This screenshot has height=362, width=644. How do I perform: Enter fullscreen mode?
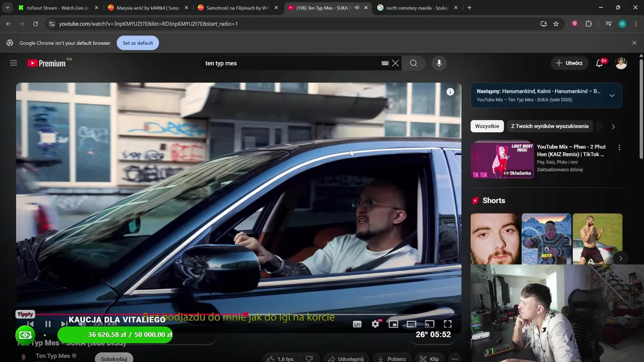448,324
